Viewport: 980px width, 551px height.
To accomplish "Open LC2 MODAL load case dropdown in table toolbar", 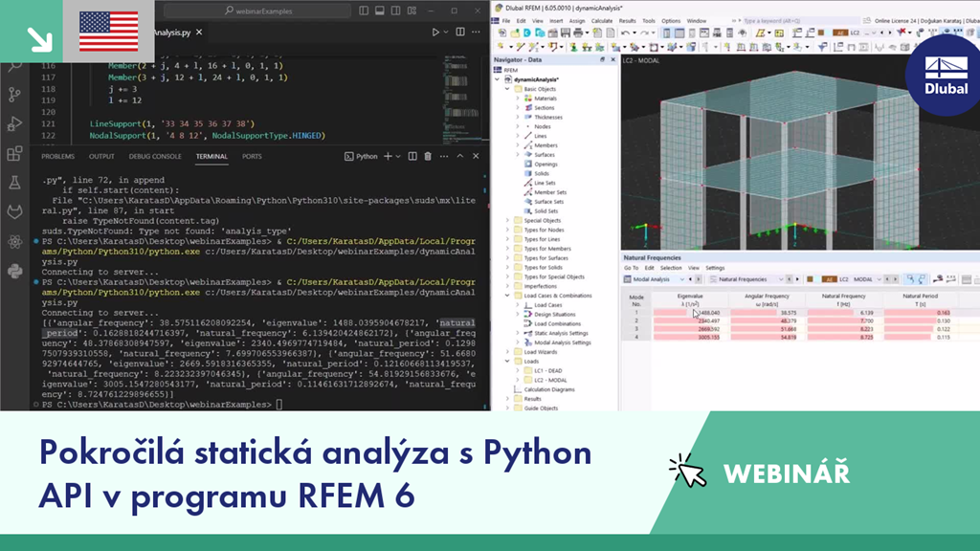I will tap(879, 279).
